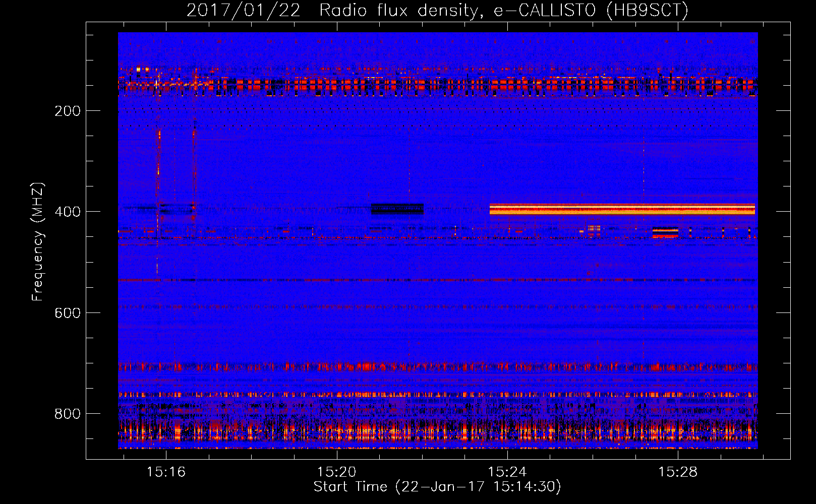Viewport: 816px width, 504px height.
Task: Click the 400 frequency tick label
Action: point(68,212)
